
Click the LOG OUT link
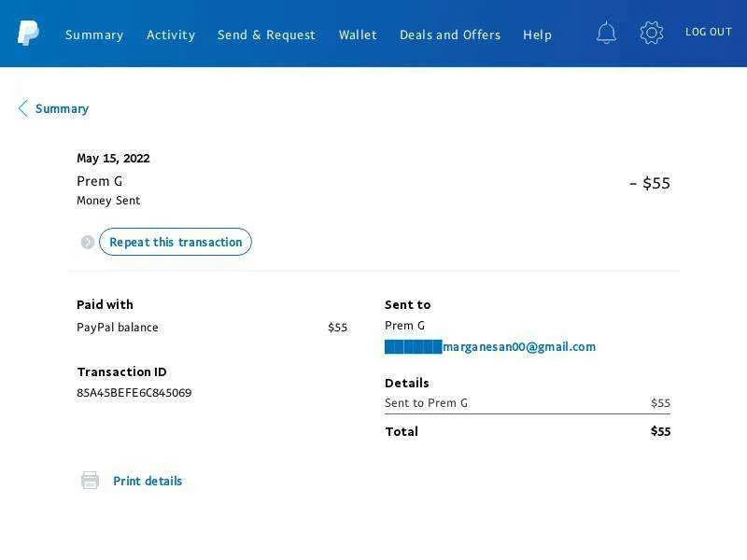tap(709, 32)
